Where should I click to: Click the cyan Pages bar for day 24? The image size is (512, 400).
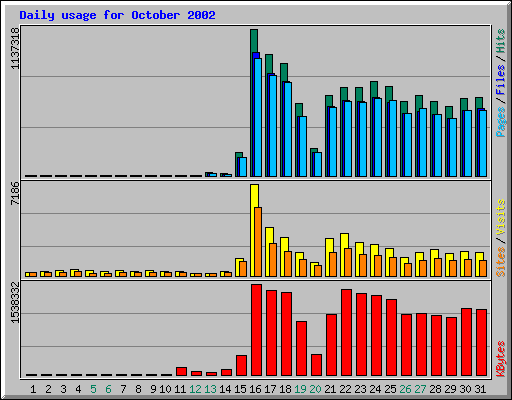click(378, 137)
